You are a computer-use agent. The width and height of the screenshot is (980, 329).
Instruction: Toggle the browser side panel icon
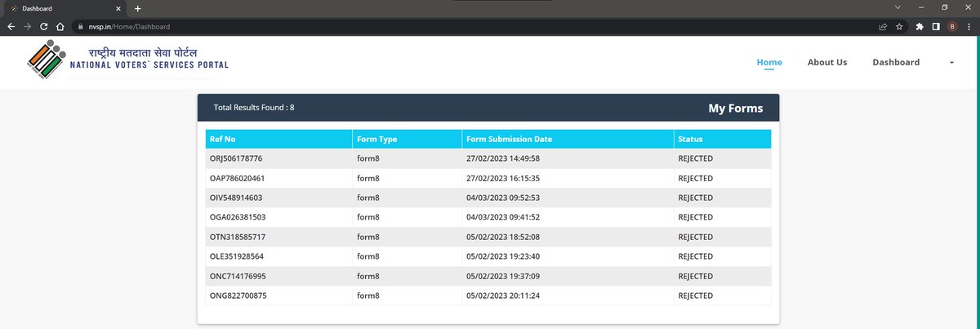(936, 26)
